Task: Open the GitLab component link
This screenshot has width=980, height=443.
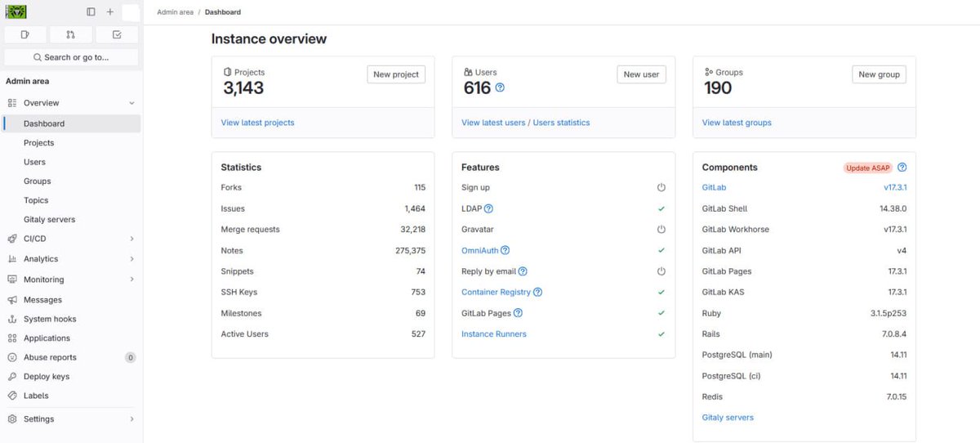Action: [x=714, y=188]
